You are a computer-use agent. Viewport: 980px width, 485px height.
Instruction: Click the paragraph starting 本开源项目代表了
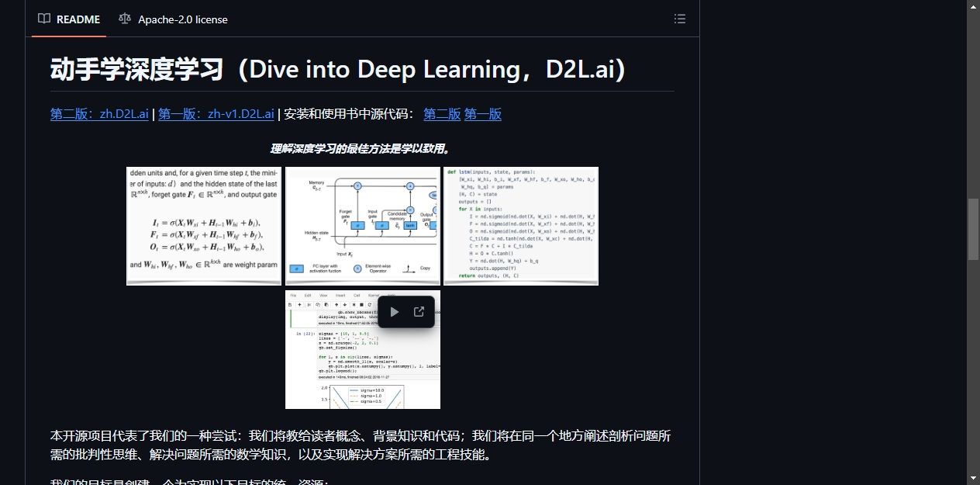361,445
